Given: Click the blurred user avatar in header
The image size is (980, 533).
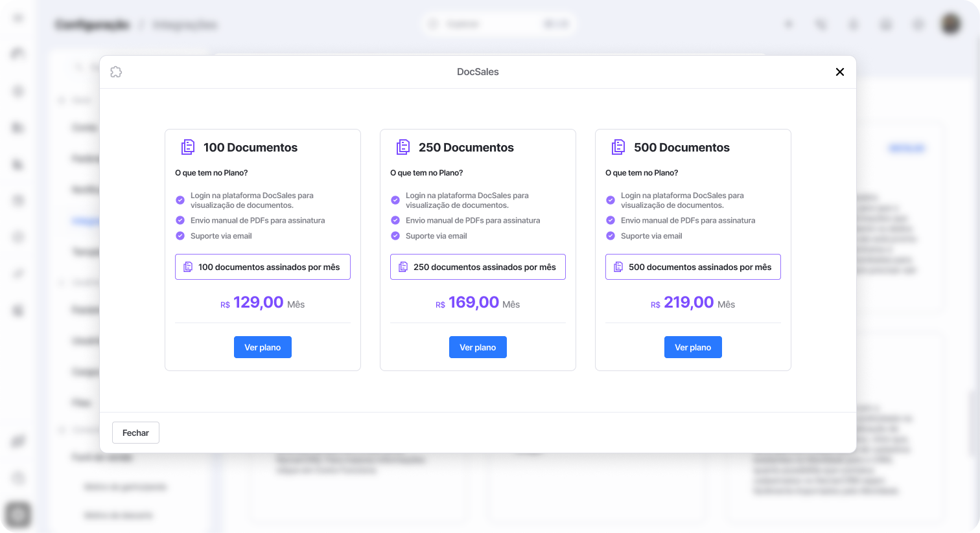Looking at the screenshot, I should (x=951, y=24).
